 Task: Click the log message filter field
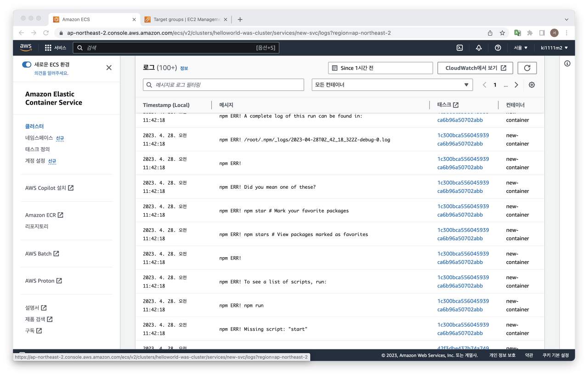[x=223, y=85]
